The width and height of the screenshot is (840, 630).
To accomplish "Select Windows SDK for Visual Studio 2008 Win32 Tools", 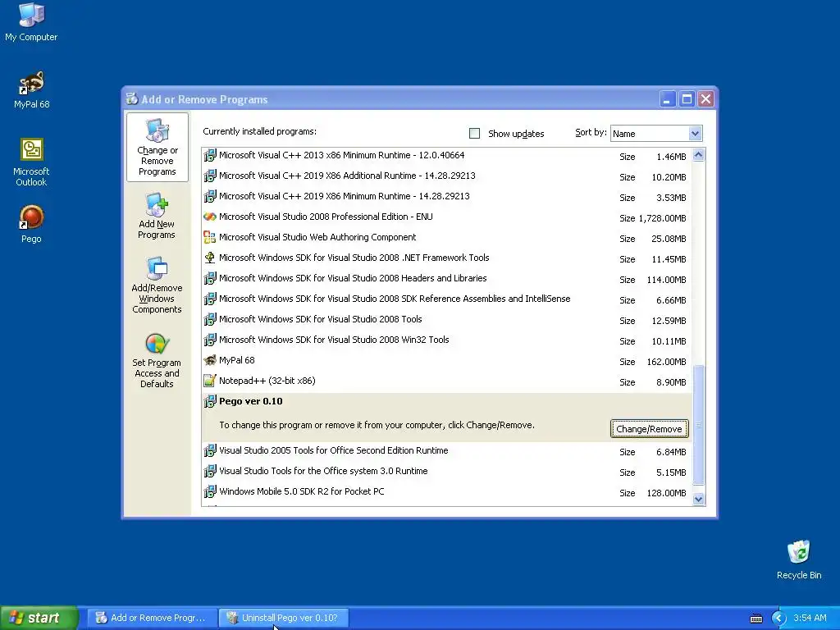I will pos(334,340).
